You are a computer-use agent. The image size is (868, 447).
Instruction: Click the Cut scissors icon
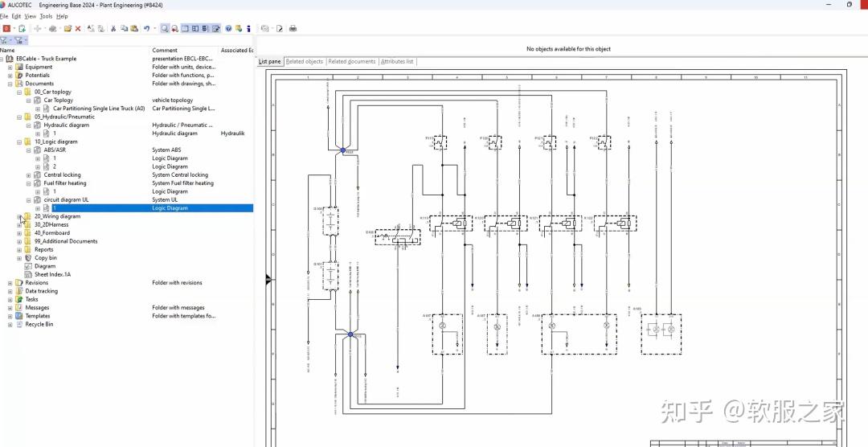click(113, 28)
